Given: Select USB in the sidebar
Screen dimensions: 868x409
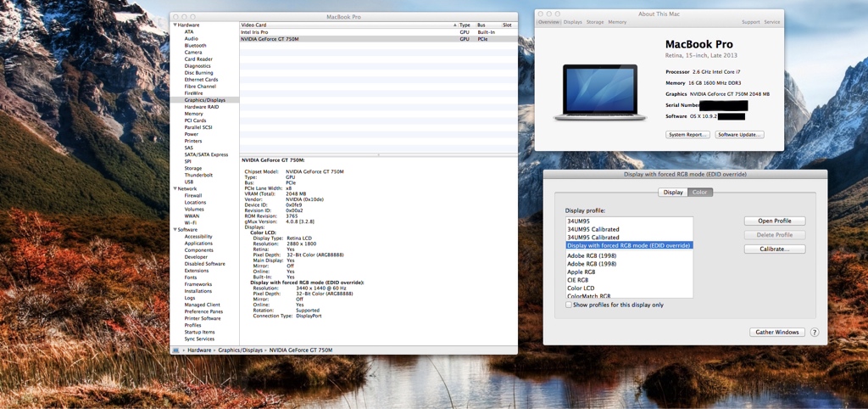Looking at the screenshot, I should pos(189,182).
